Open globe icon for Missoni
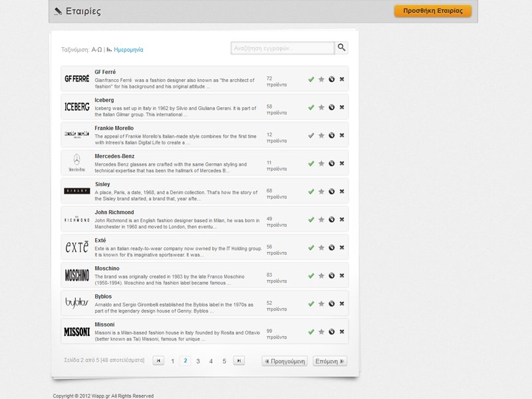This screenshot has width=532, height=399. click(331, 332)
